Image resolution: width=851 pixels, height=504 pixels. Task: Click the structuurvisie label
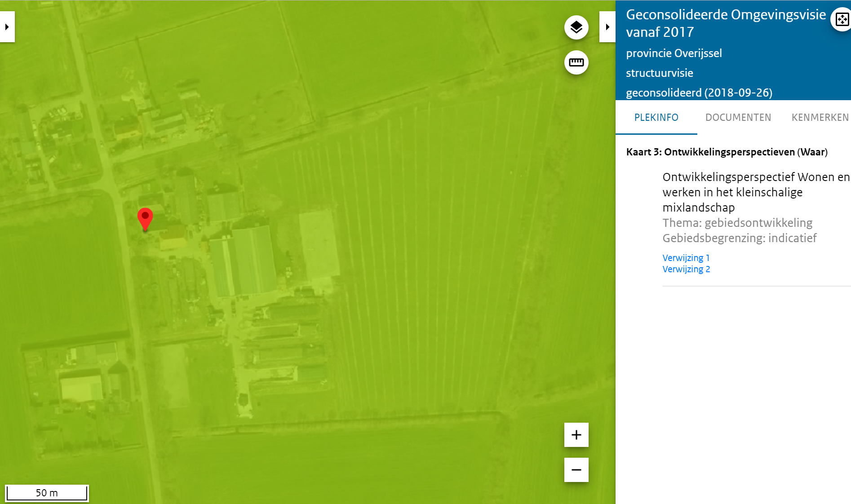[x=660, y=73]
